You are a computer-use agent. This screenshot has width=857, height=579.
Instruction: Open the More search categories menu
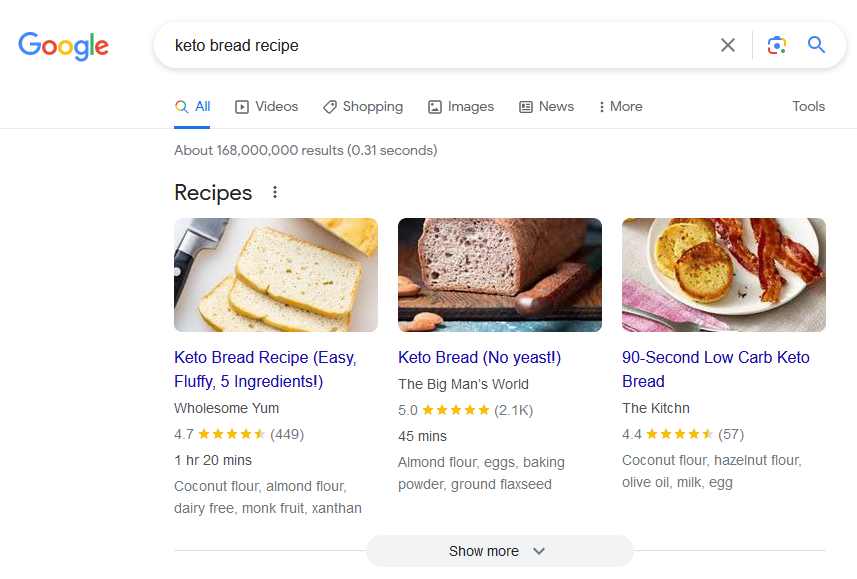pyautogui.click(x=620, y=106)
